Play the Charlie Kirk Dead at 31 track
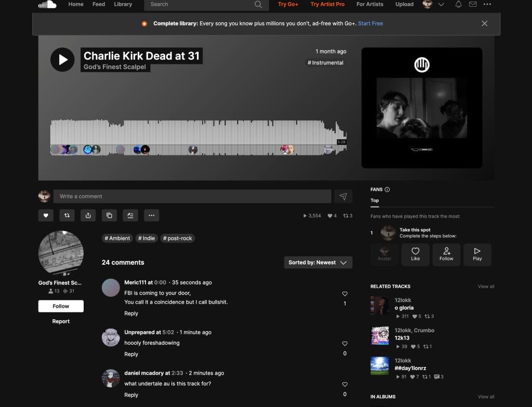532x407 pixels. coord(62,60)
